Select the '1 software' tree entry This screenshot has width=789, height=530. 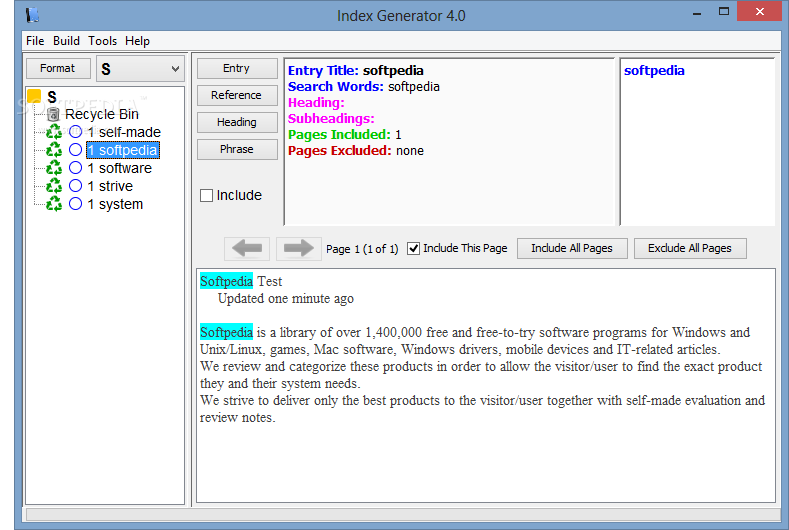pos(119,168)
